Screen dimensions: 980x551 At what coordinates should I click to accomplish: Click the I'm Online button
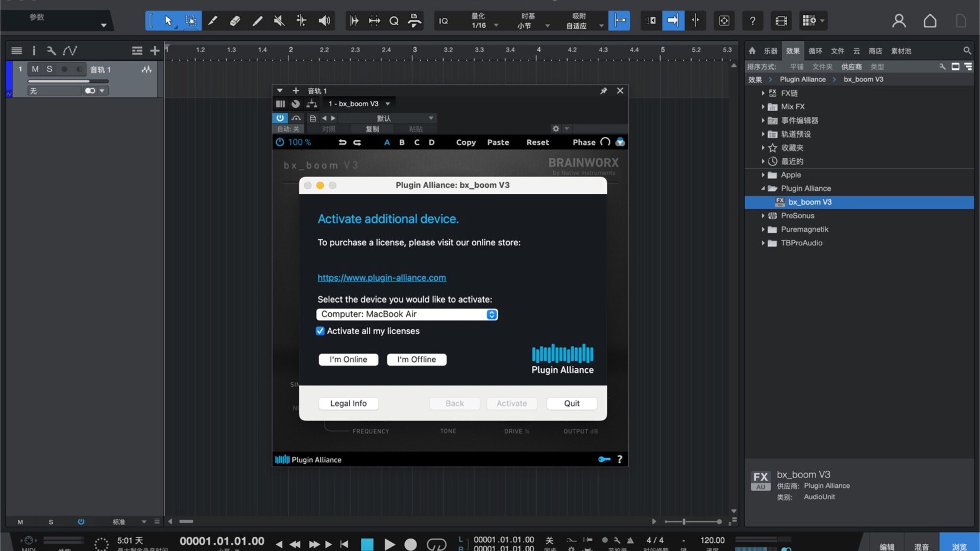[x=348, y=360]
